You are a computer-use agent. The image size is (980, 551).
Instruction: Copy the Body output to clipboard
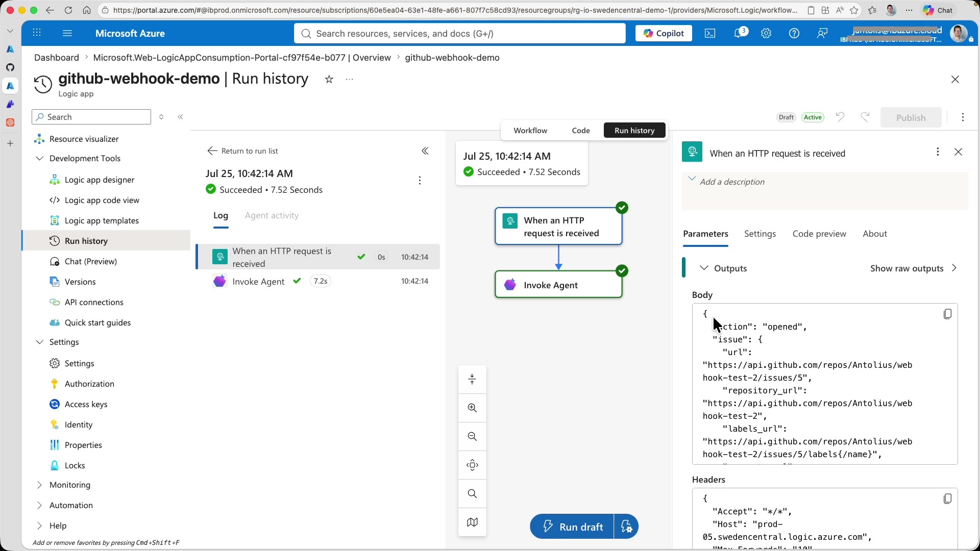pyautogui.click(x=947, y=314)
